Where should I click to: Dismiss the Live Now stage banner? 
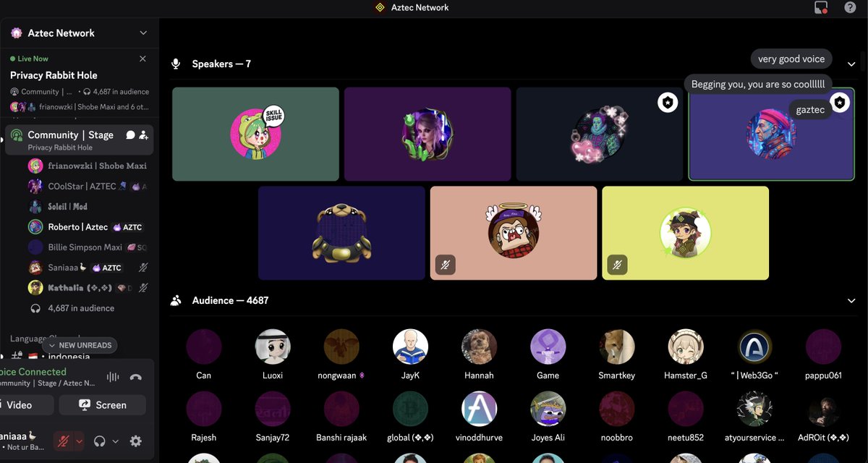(142, 59)
